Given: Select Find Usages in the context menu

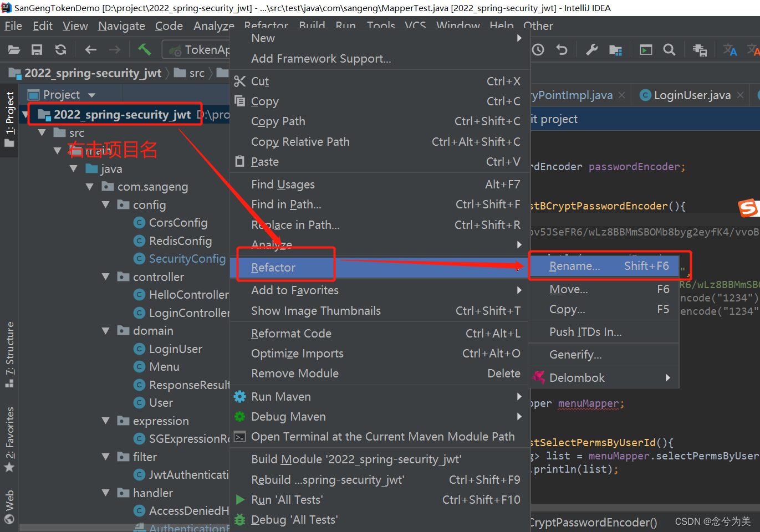Looking at the screenshot, I should click(380, 185).
